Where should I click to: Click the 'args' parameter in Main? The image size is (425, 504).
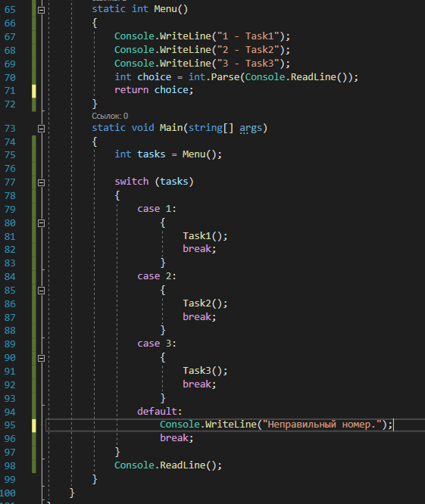[x=251, y=128]
